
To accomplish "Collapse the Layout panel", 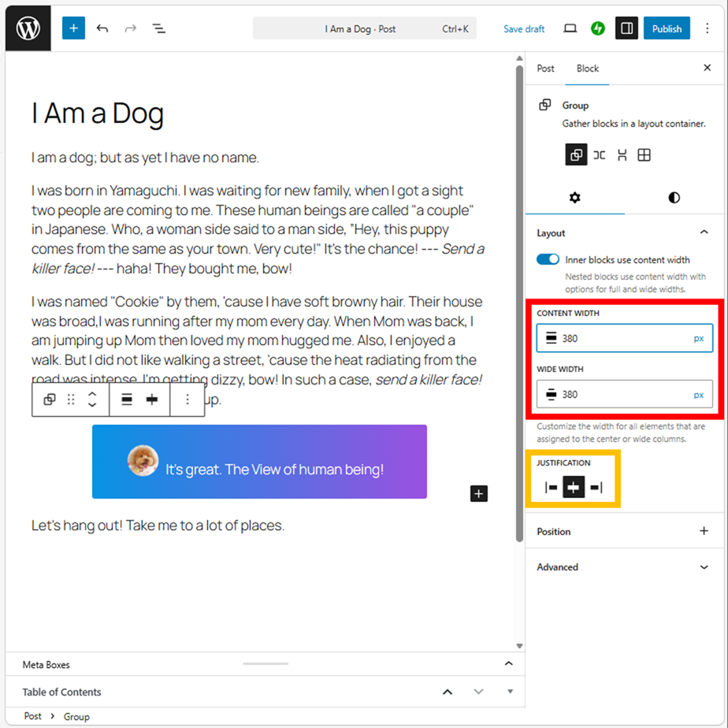I will coord(704,232).
